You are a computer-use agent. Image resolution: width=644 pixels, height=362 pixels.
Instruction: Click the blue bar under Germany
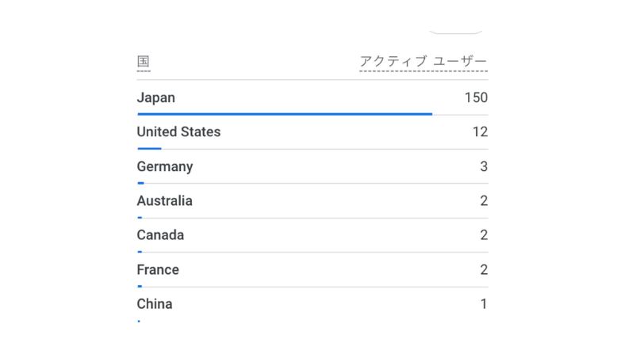tap(140, 183)
